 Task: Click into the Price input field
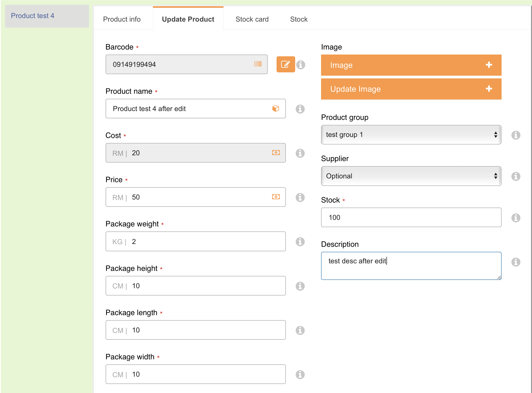[x=199, y=197]
